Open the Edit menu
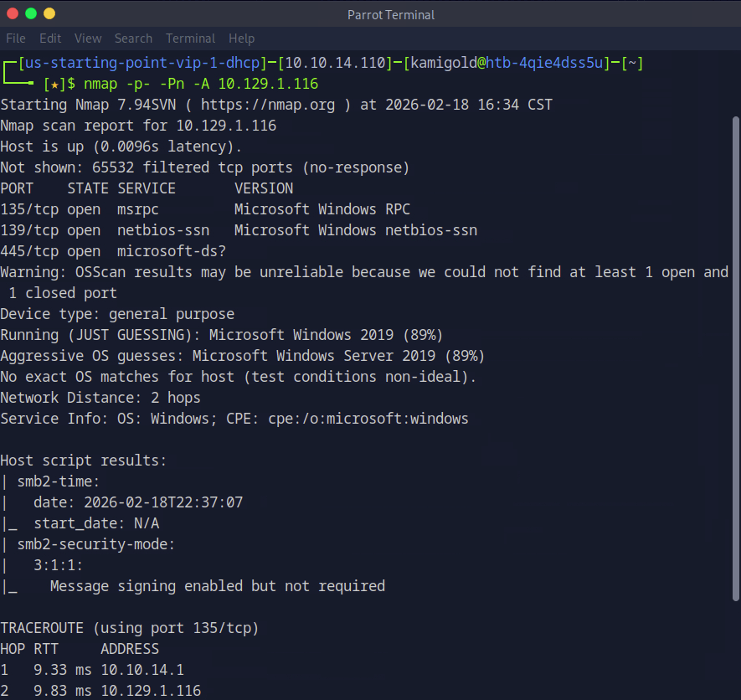This screenshot has height=700, width=741. click(50, 39)
